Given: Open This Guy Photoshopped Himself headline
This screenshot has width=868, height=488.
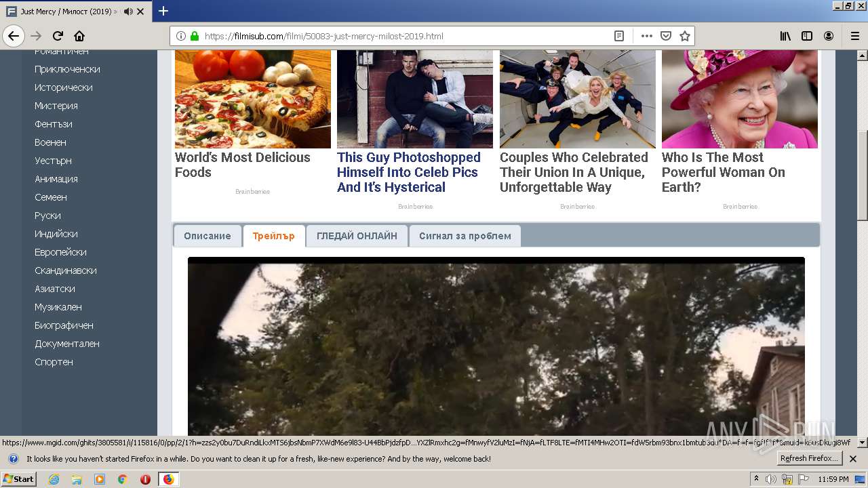Looking at the screenshot, I should pos(409,172).
